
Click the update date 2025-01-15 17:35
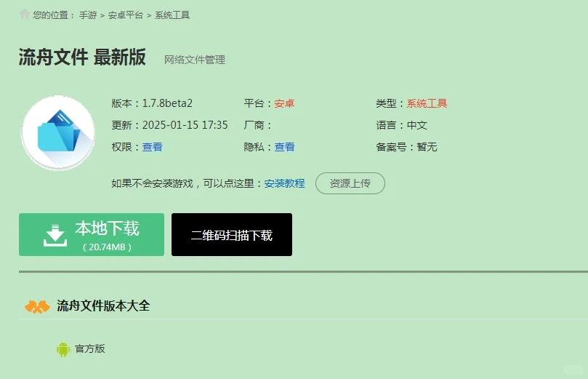pyautogui.click(x=185, y=125)
